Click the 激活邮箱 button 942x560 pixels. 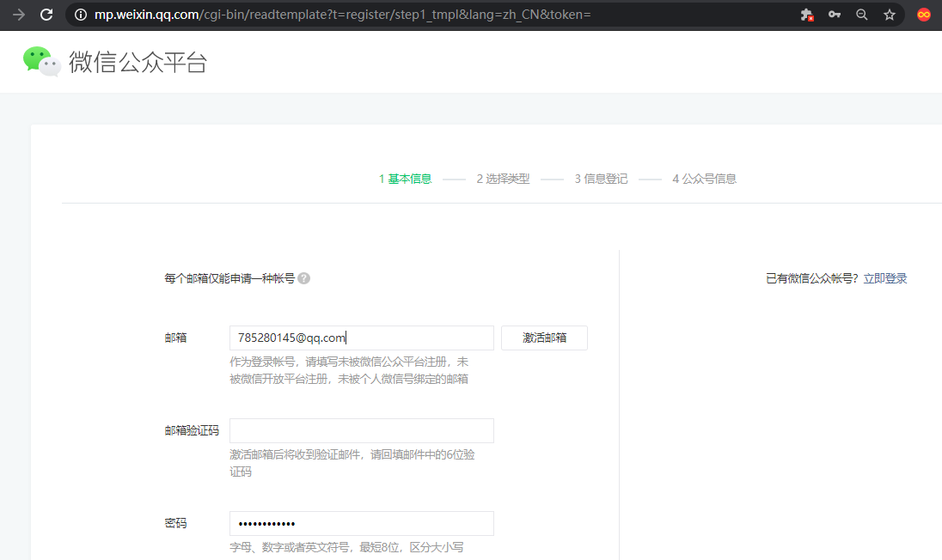click(x=544, y=338)
